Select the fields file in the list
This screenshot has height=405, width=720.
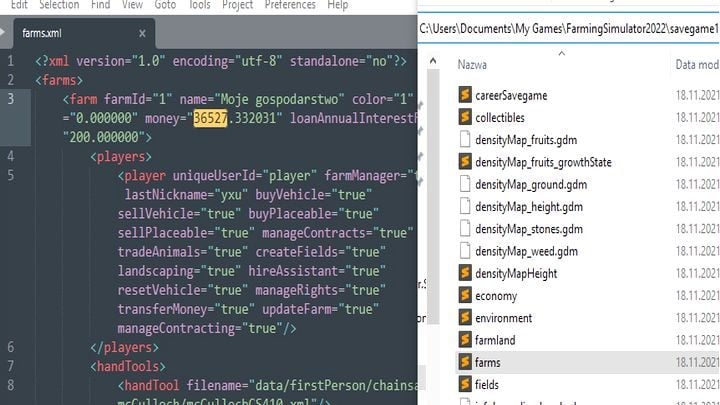pyautogui.click(x=487, y=384)
